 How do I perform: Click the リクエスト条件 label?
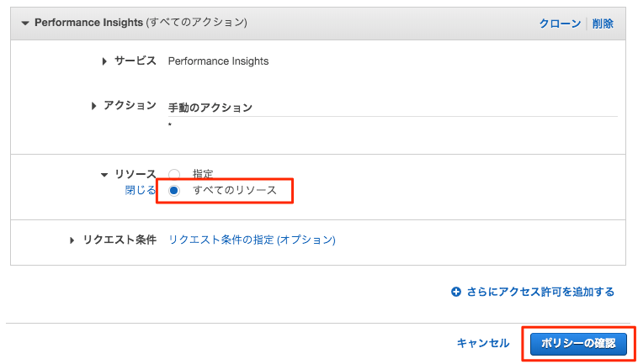(120, 240)
